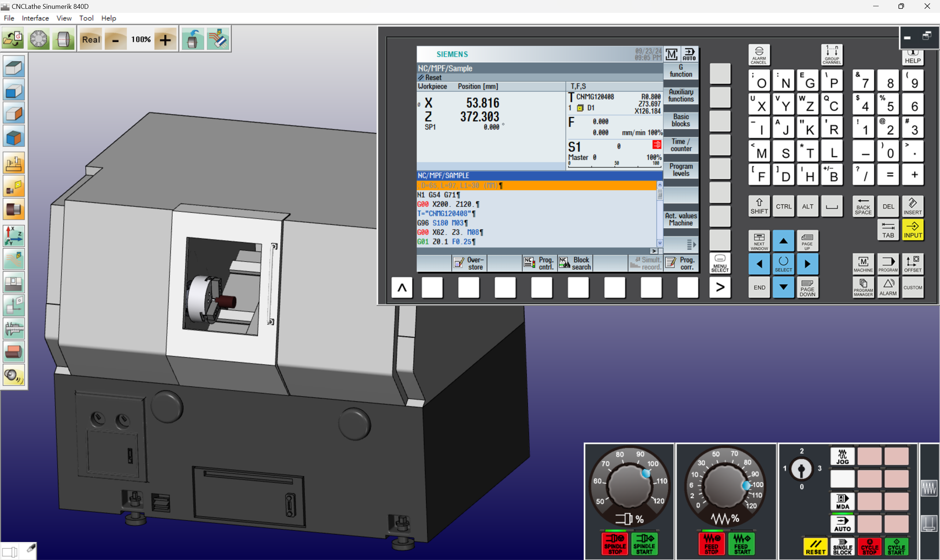Image resolution: width=940 pixels, height=560 pixels.
Task: Click the NEXT WINDOW key
Action: (x=759, y=241)
